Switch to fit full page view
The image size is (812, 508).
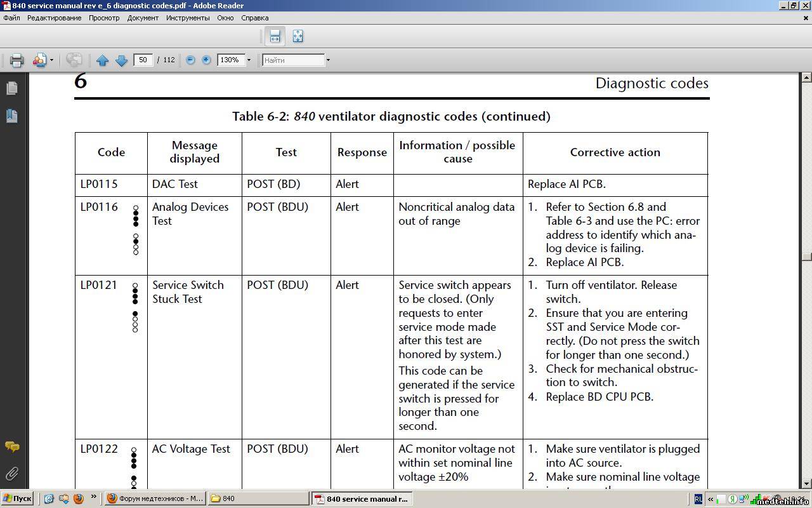click(x=298, y=36)
